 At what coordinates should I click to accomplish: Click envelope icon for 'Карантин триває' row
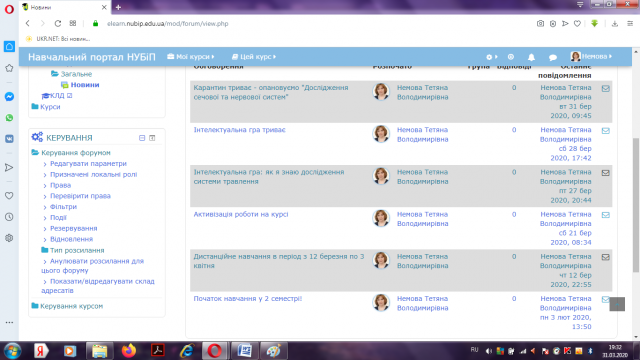[x=606, y=89]
